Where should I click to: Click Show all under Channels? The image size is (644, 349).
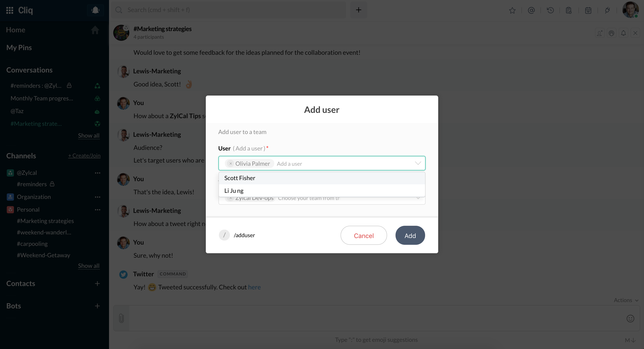(x=89, y=266)
